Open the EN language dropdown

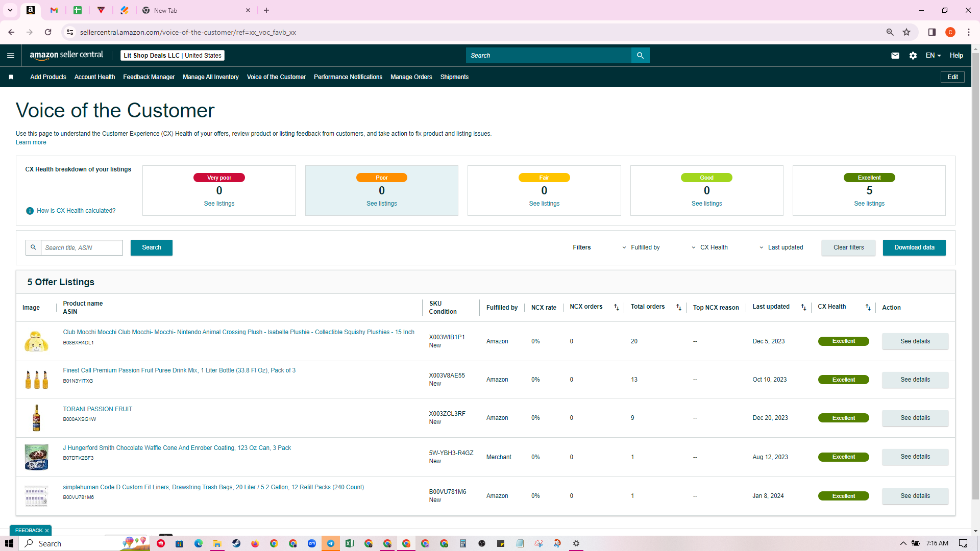(x=933, y=56)
